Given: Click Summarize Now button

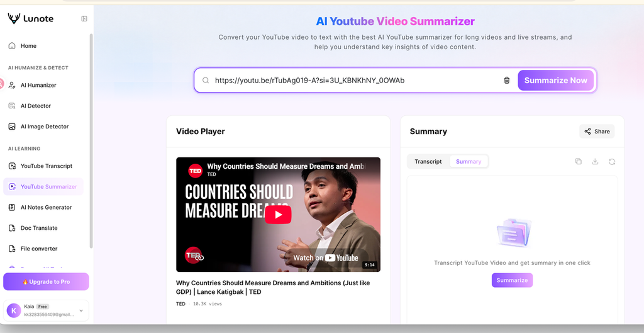Looking at the screenshot, I should pos(556,80).
